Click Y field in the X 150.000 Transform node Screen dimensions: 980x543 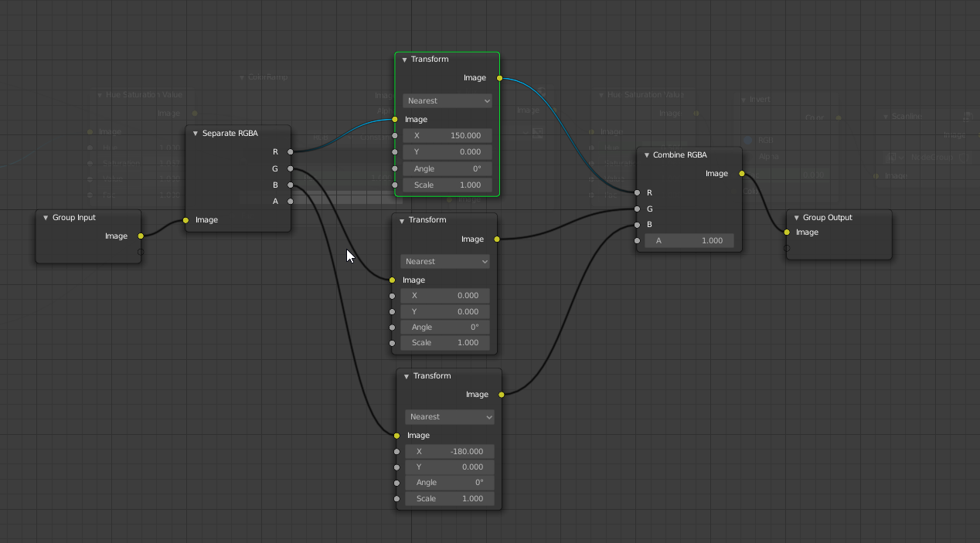(447, 151)
